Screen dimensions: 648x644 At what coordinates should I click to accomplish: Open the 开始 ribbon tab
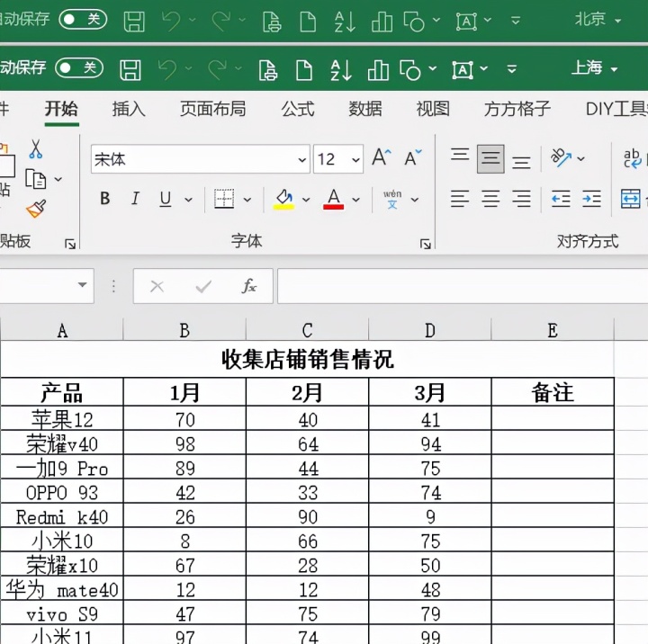click(61, 109)
